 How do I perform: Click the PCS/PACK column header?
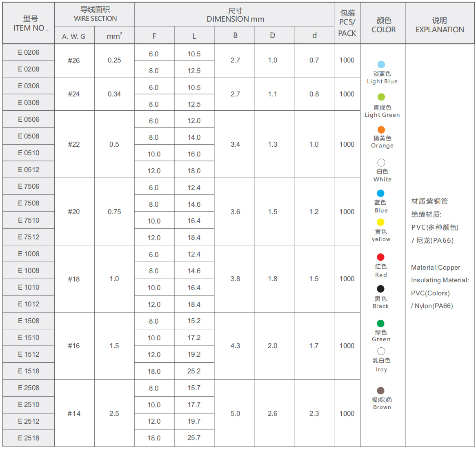point(347,23)
